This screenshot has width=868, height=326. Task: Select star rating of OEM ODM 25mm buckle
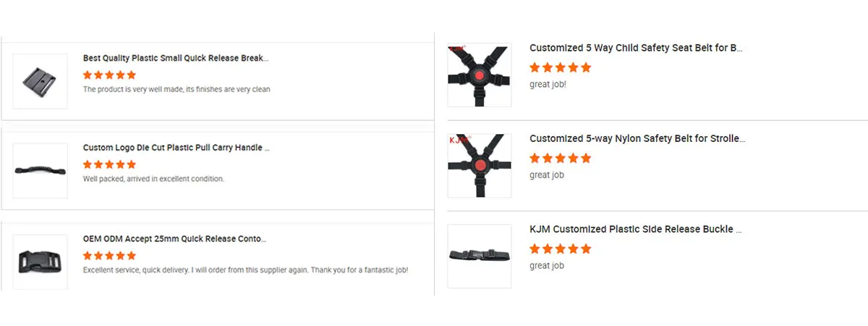pos(109,255)
